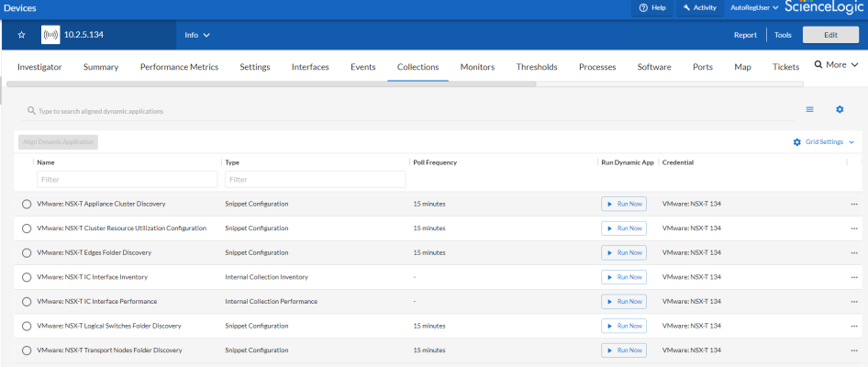
Task: Run Now for Appliance Cluster Discovery
Action: tap(624, 204)
